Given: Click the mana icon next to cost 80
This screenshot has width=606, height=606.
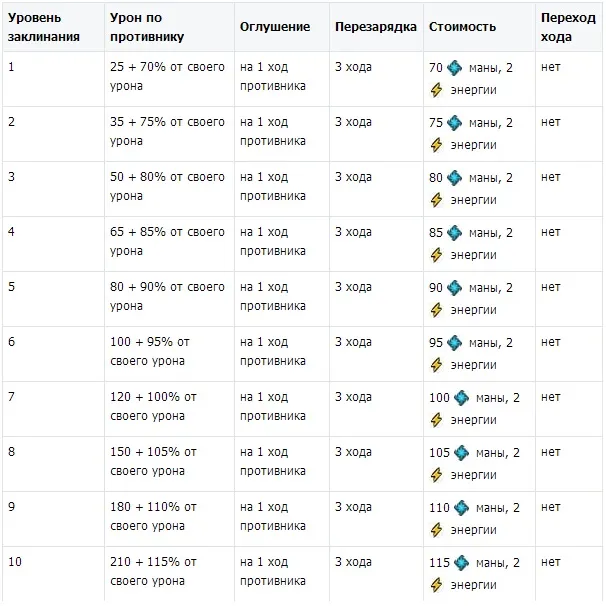Looking at the screenshot, I should click(x=455, y=178).
